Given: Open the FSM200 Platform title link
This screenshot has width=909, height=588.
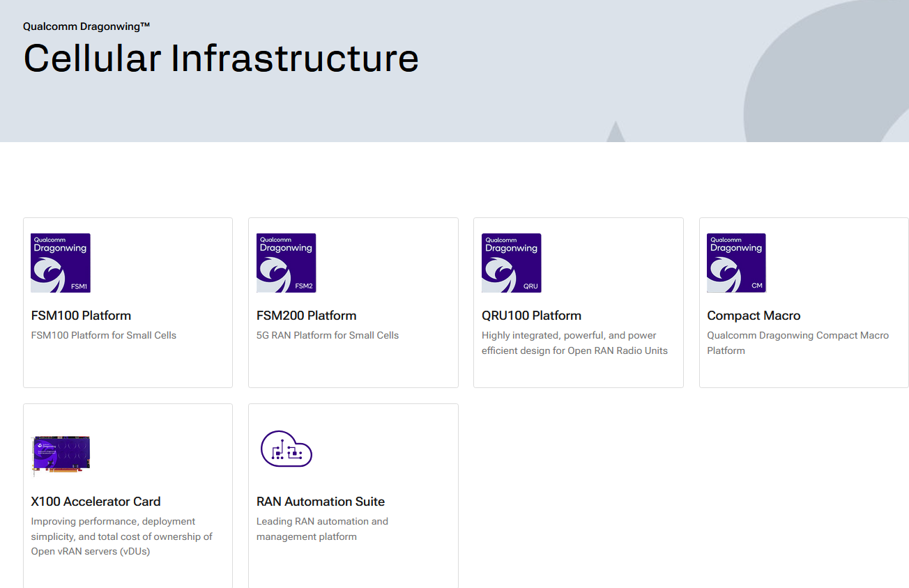Looking at the screenshot, I should click(306, 316).
